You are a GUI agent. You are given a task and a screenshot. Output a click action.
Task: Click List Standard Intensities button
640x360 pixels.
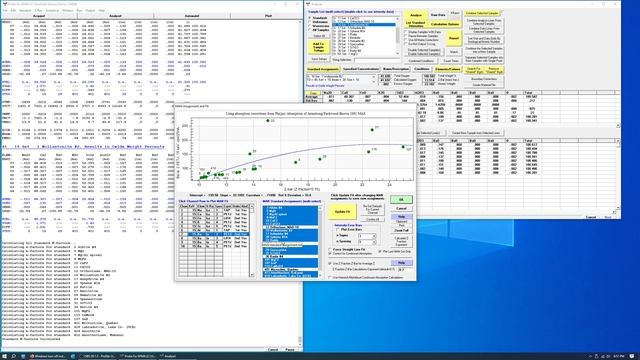pos(415,24)
